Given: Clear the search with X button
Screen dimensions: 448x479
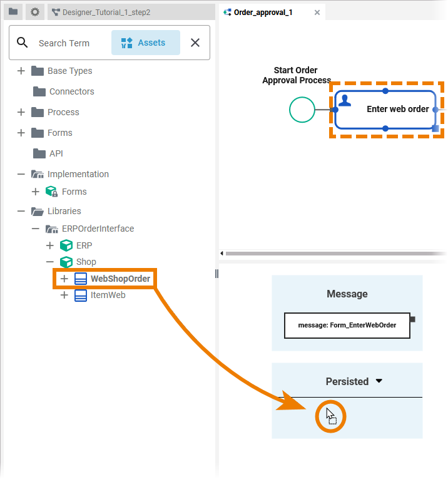Looking at the screenshot, I should coord(195,43).
